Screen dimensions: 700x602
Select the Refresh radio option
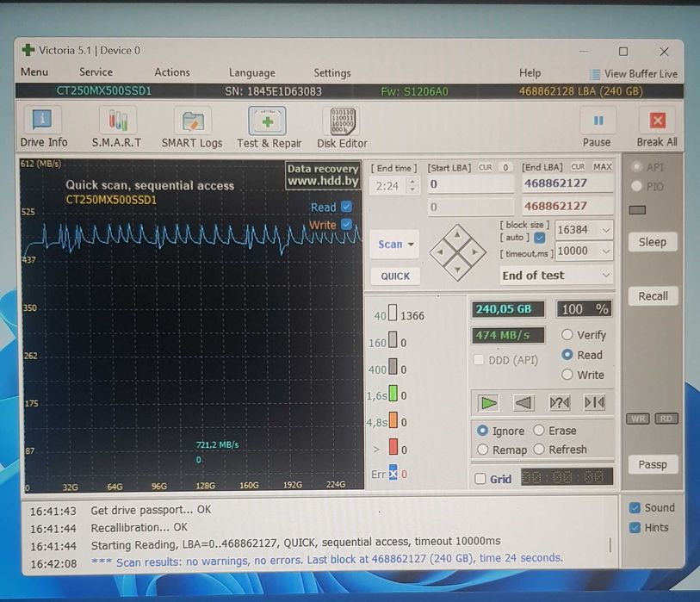tap(539, 449)
